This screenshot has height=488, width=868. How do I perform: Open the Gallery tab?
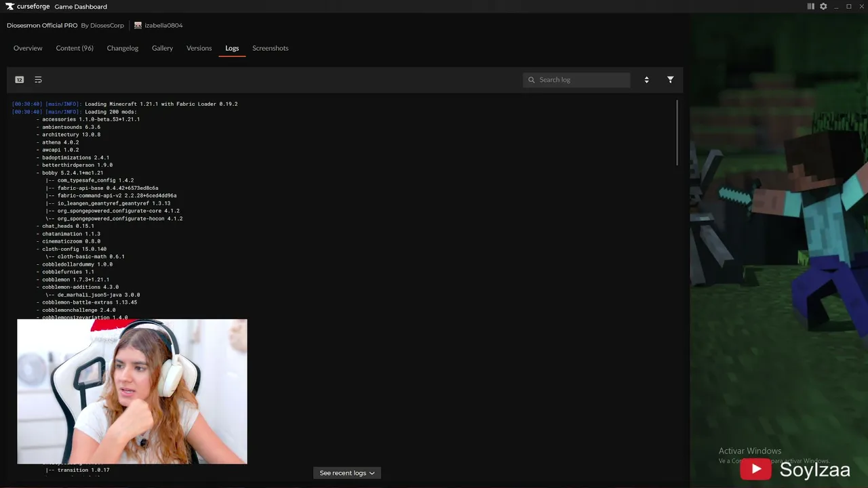162,48
